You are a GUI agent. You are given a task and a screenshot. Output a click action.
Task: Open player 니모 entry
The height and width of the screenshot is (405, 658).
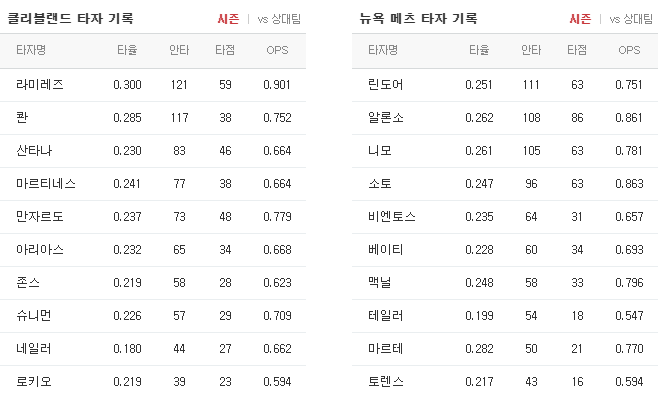click(x=380, y=150)
